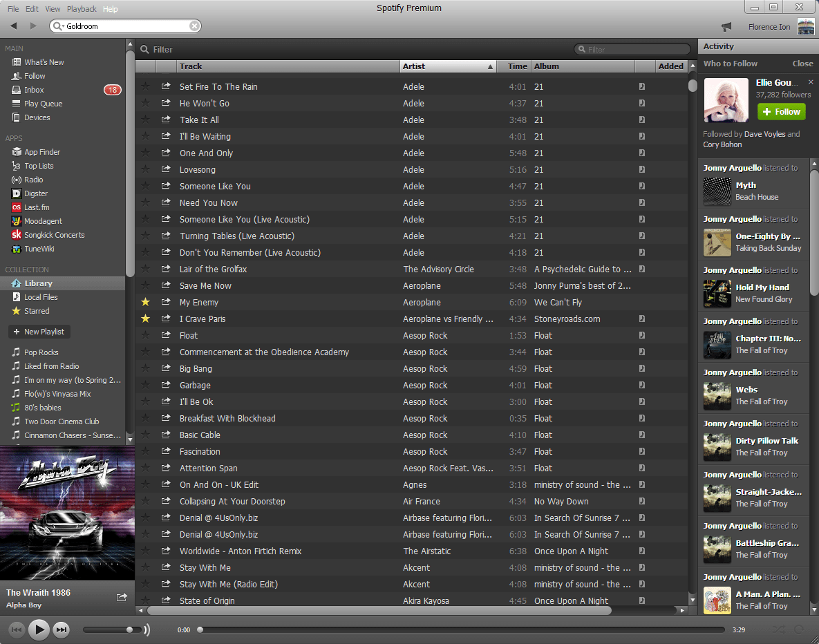Open the 80's babies playlist
This screenshot has height=644, width=819.
point(42,408)
